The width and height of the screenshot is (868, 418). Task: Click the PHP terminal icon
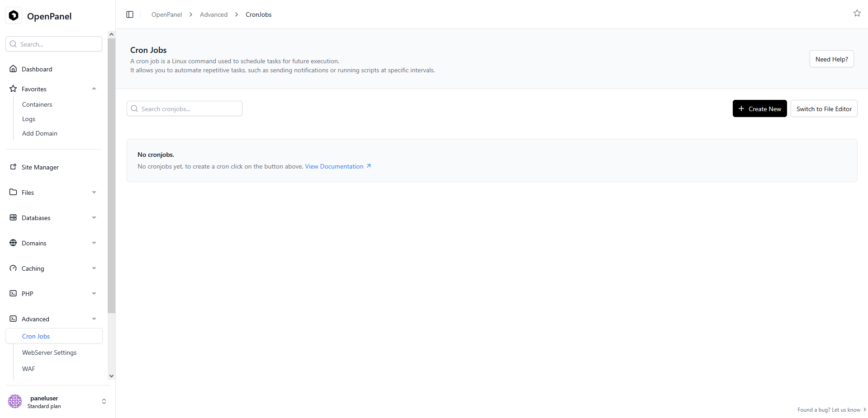[13, 293]
